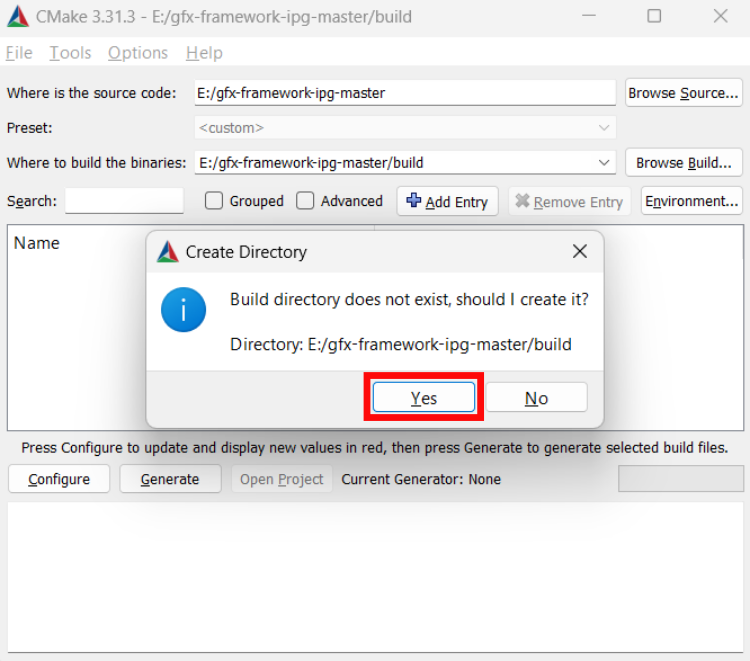Maximize the CMake window
The image size is (750, 661).
pos(654,17)
